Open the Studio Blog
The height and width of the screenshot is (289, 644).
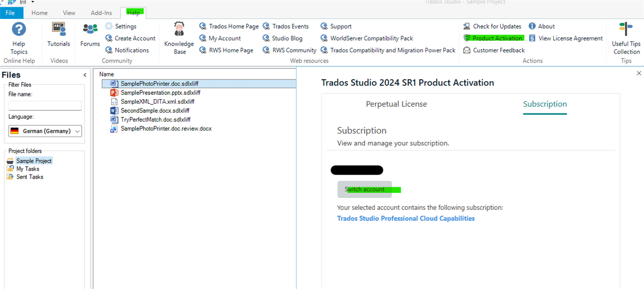click(282, 38)
